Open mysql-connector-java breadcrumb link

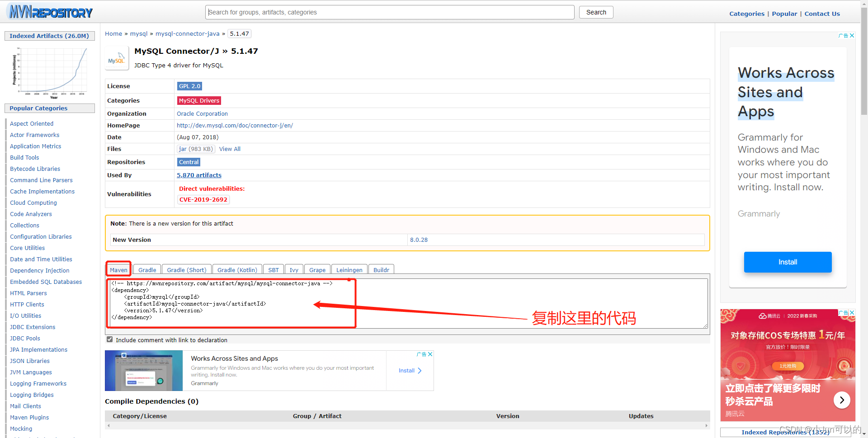188,34
